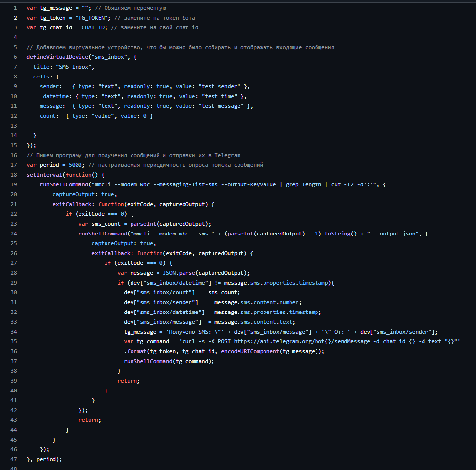Click the "SMS Inbox" title string
Viewport: 476px width, 470px height.
coord(74,67)
